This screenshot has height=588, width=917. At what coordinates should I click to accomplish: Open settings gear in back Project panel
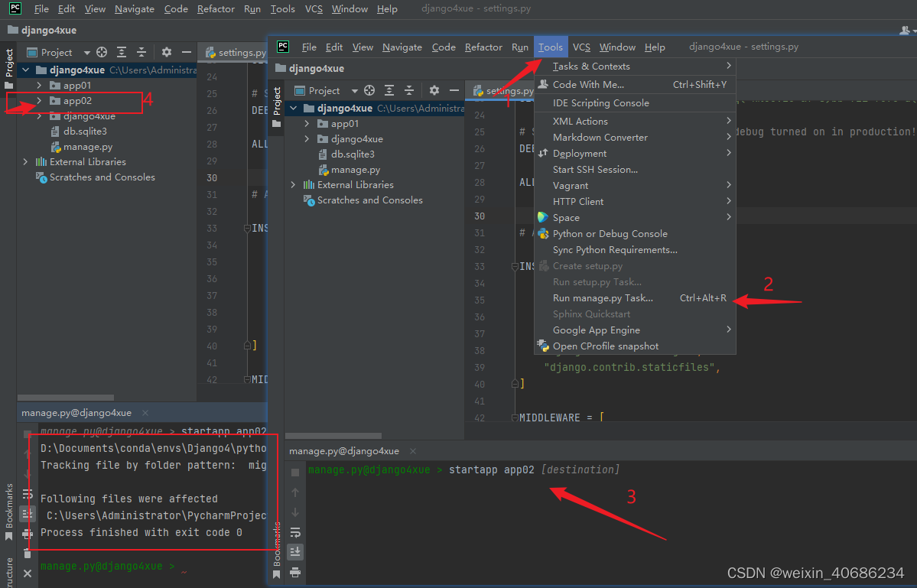[167, 52]
